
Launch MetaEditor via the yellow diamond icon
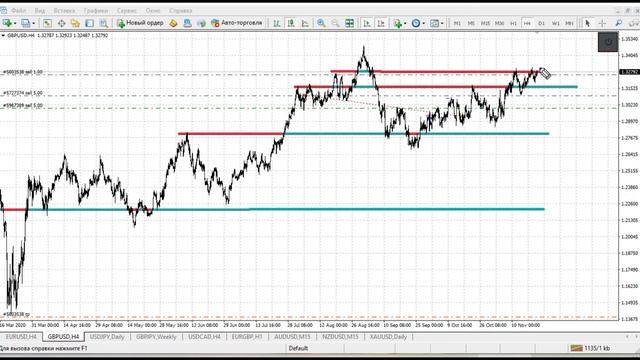pos(173,23)
